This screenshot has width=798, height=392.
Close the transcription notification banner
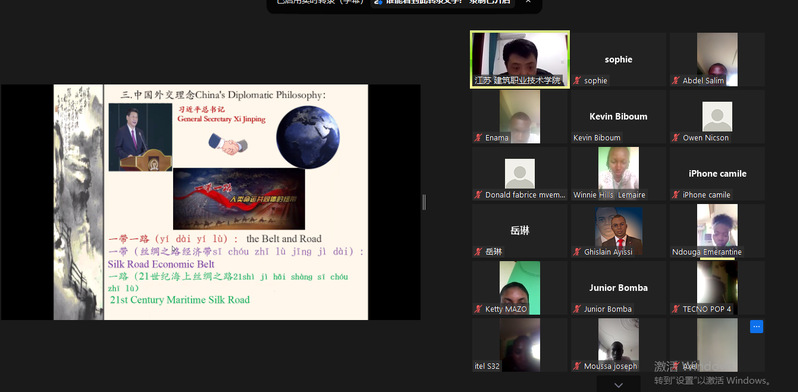[x=528, y=2]
